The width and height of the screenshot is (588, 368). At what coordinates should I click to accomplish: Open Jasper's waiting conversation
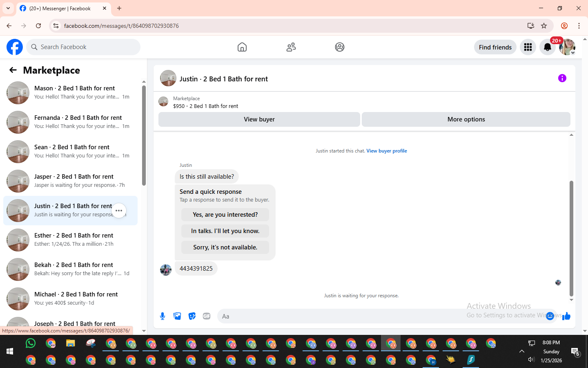pyautogui.click(x=70, y=181)
